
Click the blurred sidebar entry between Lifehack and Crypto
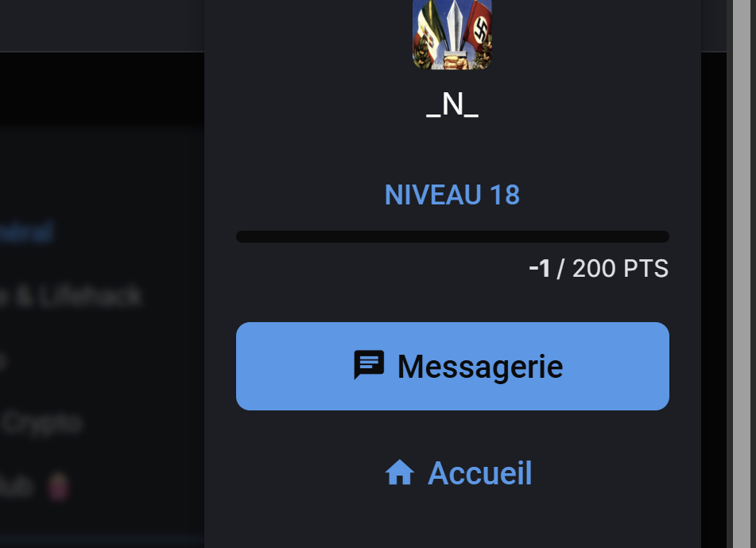pyautogui.click(x=3, y=360)
